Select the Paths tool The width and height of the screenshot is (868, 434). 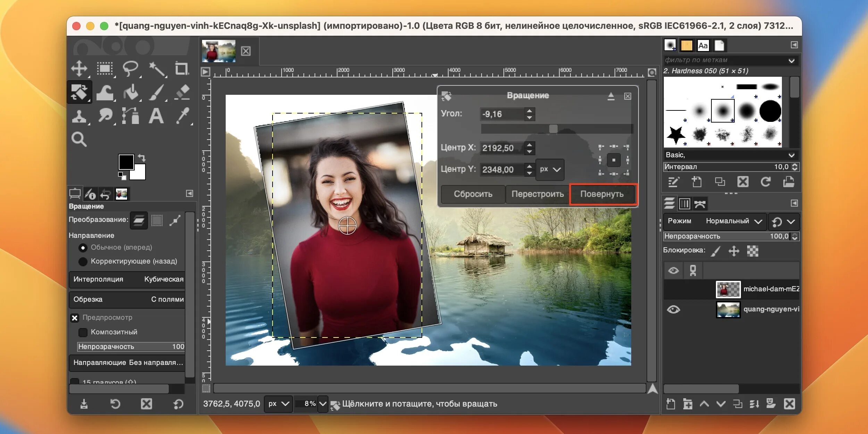[x=131, y=116]
